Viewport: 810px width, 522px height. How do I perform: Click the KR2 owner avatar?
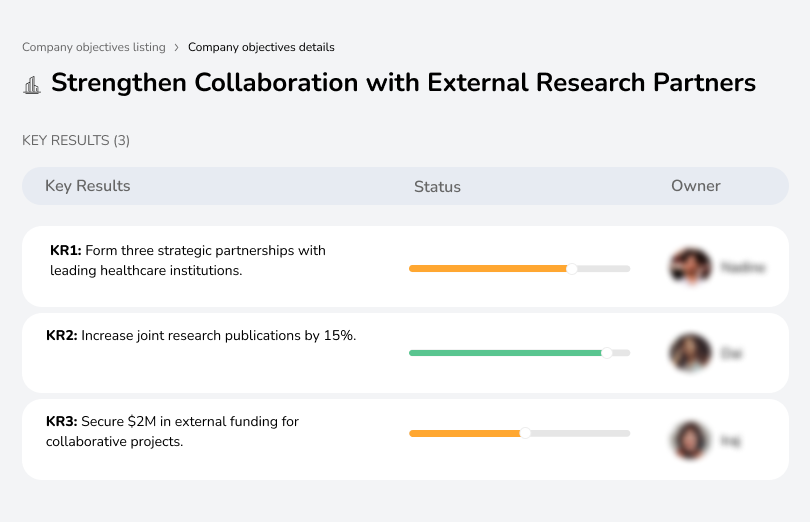(x=691, y=353)
